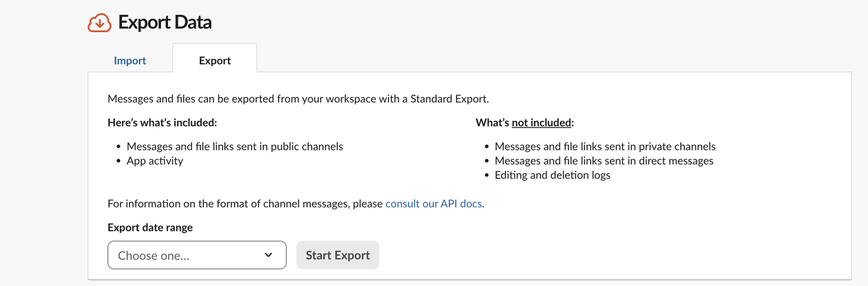Click the Start Export button
This screenshot has height=286, width=868.
tap(338, 255)
